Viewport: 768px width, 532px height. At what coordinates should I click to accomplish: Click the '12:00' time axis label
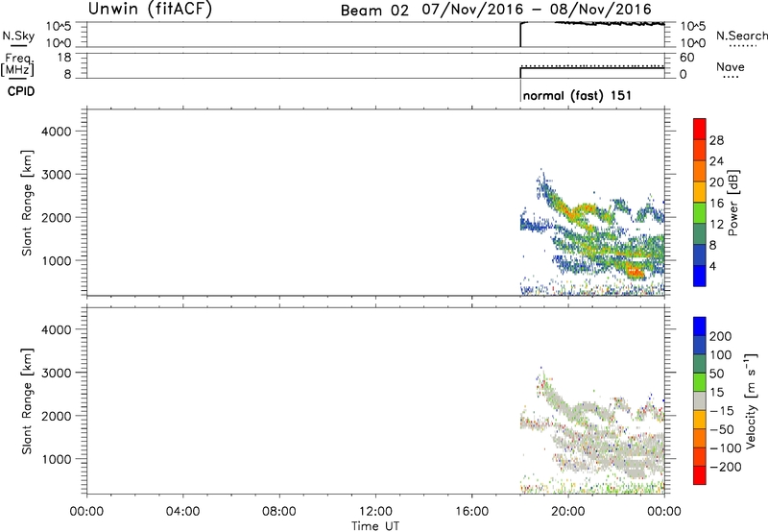point(375,512)
